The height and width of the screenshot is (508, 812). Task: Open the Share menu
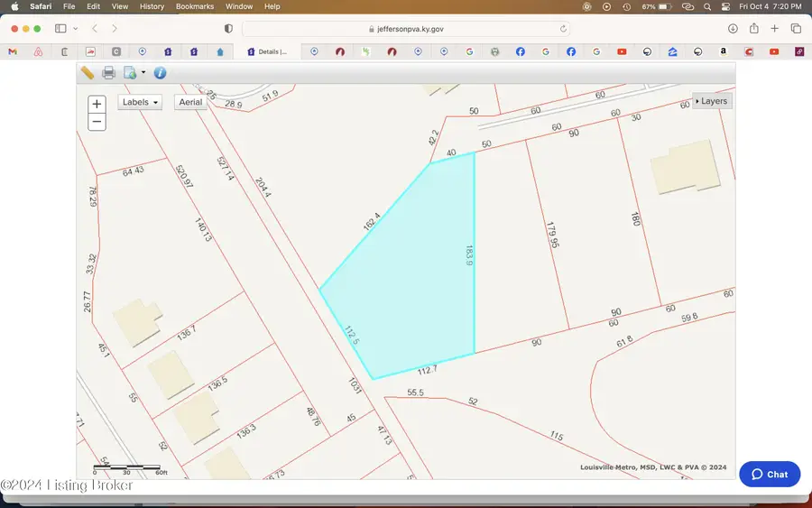[754, 29]
